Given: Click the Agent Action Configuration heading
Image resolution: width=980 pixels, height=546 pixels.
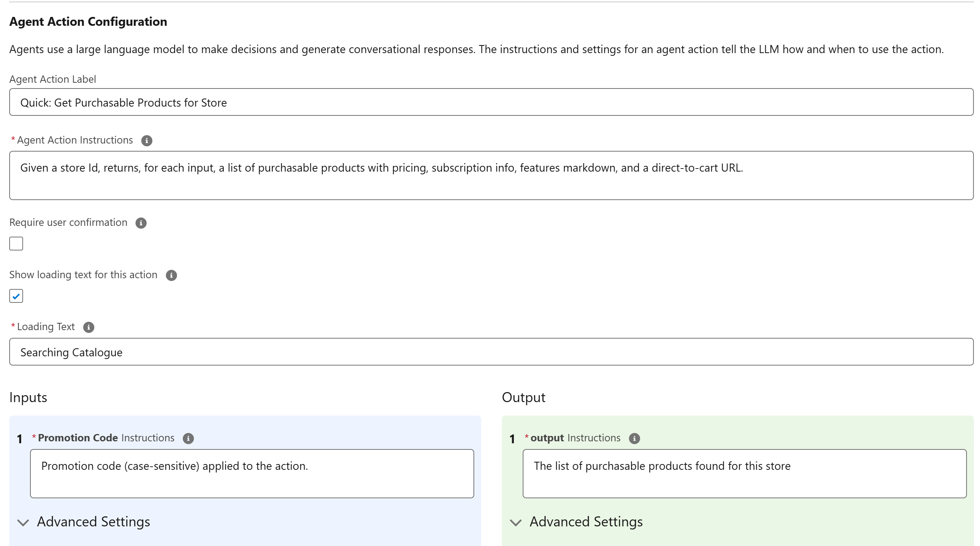Looking at the screenshot, I should coord(88,22).
